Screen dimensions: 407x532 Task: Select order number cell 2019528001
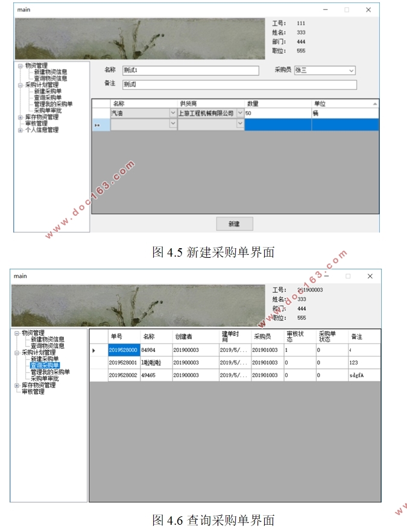124,363
